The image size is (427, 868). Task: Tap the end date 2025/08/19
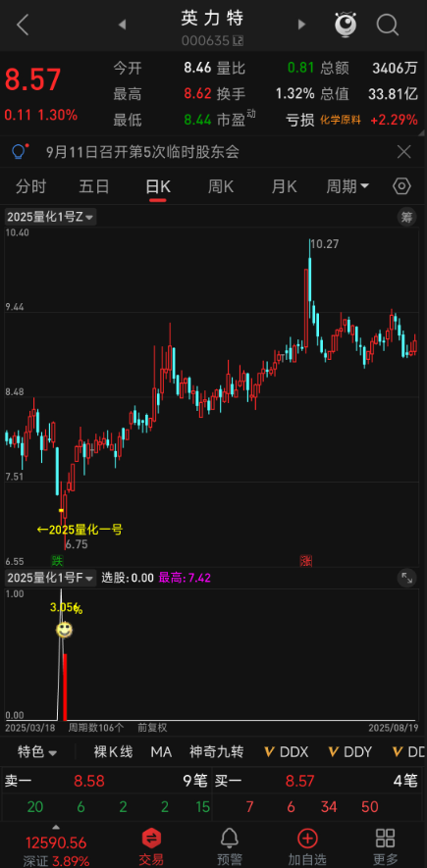396,727
